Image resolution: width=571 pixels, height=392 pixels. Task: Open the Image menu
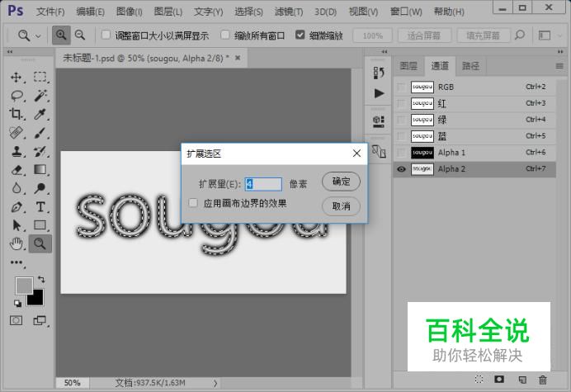[129, 12]
